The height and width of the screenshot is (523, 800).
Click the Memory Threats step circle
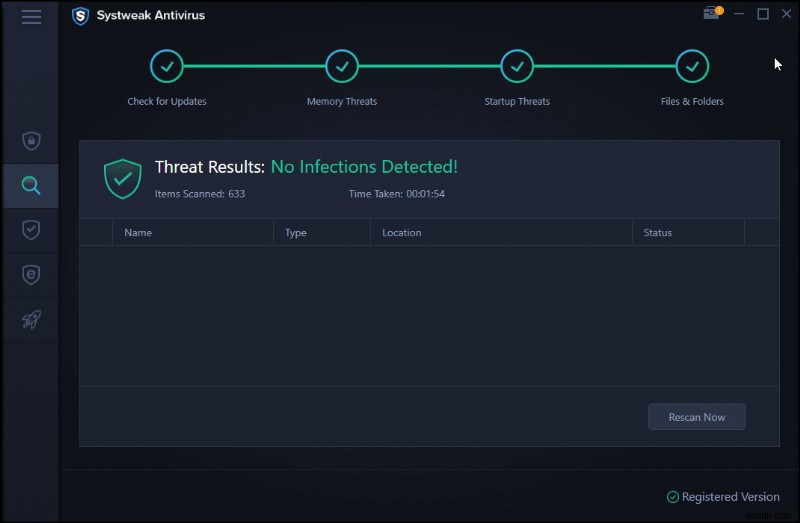[342, 67]
